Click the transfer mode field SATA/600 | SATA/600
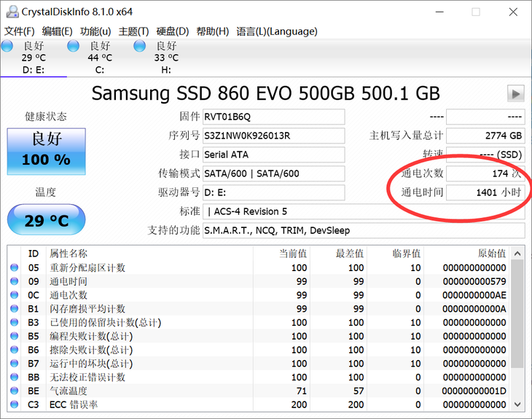 273,173
